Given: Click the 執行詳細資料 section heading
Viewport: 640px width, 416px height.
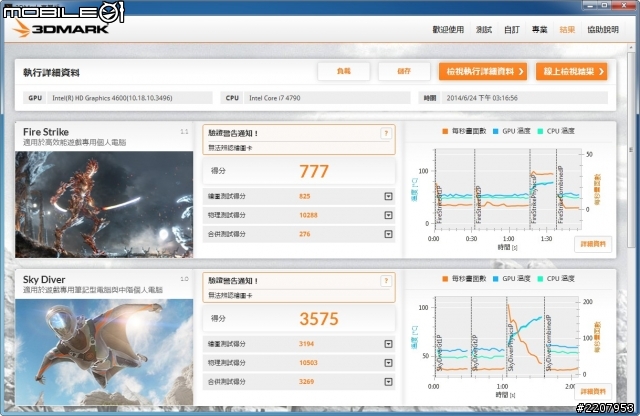Looking at the screenshot, I should pyautogui.click(x=51, y=73).
